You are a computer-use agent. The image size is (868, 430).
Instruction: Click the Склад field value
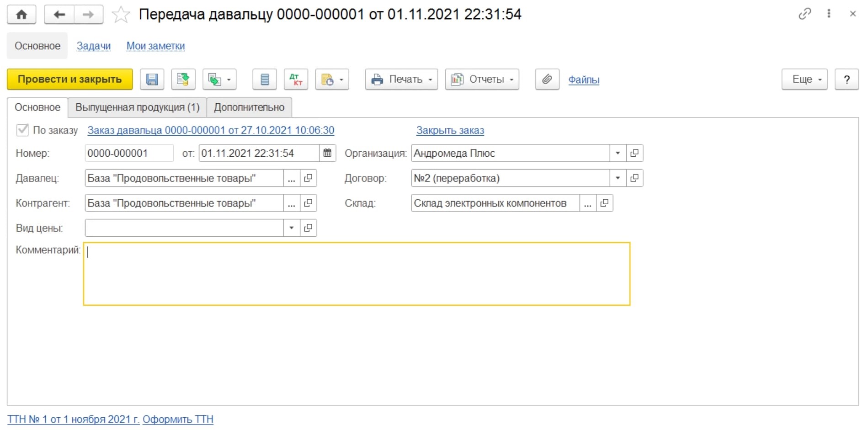click(495, 203)
